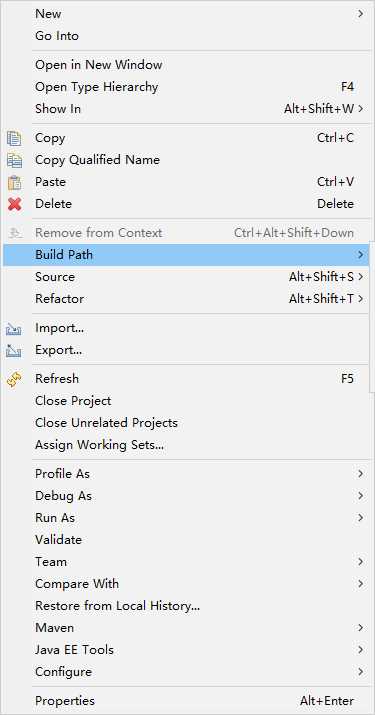Click the Export icon
This screenshot has height=715, width=375.
pos(14,350)
